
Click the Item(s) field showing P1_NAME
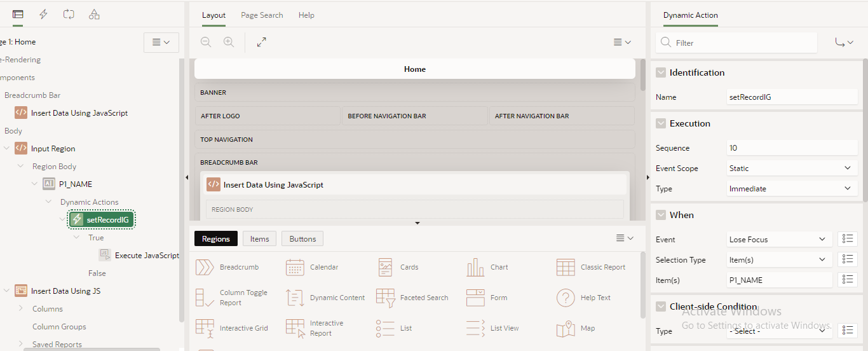780,280
